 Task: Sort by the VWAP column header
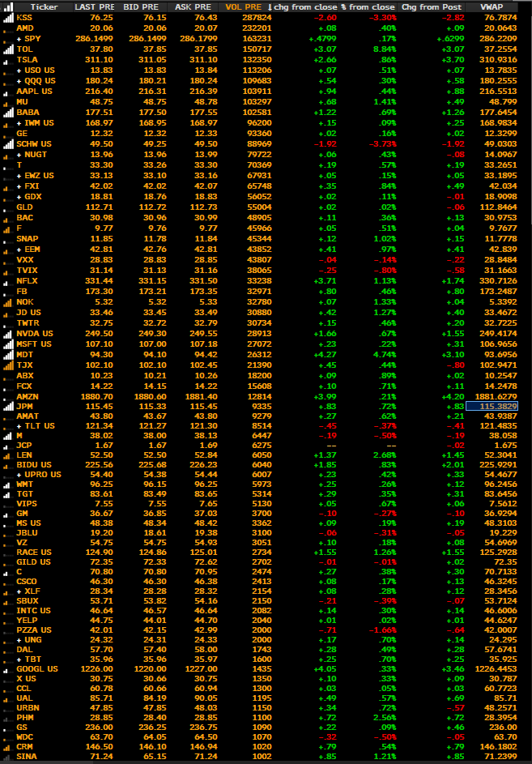click(491, 6)
